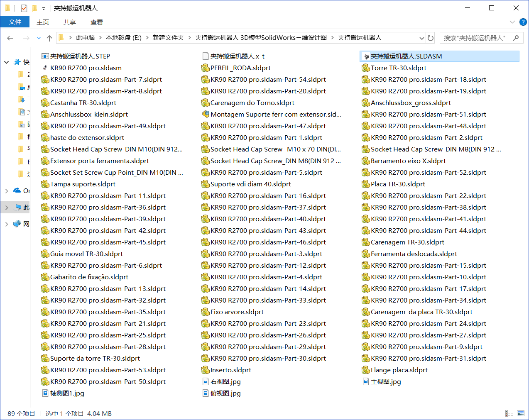The width and height of the screenshot is (529, 420).
Task: Select Ferramenta deslocada.sldprt file name
Action: [414, 254]
